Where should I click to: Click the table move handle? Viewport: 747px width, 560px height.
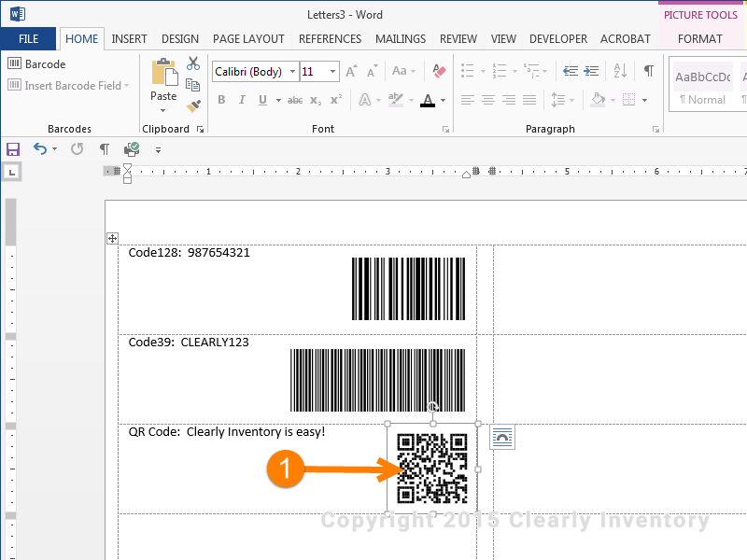[x=112, y=239]
